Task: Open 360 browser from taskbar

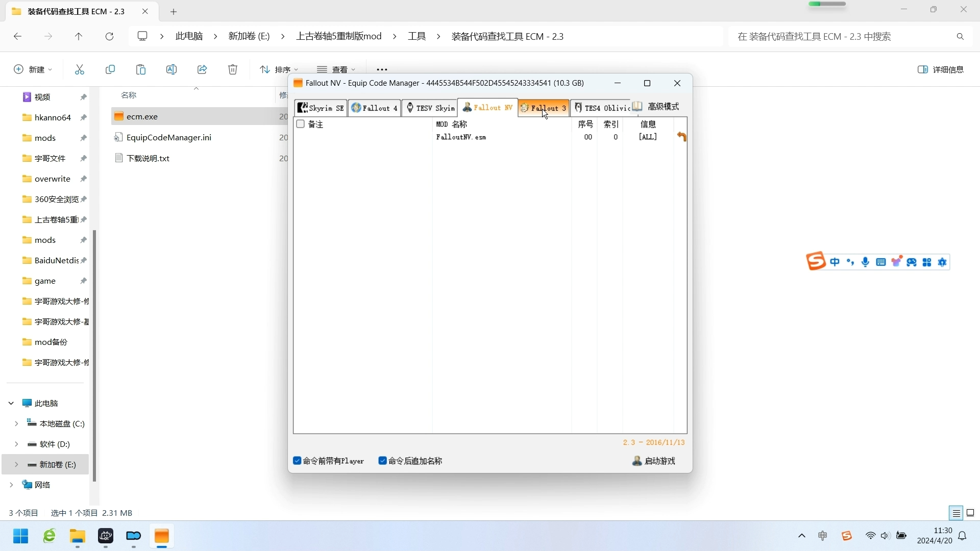Action: tap(49, 536)
